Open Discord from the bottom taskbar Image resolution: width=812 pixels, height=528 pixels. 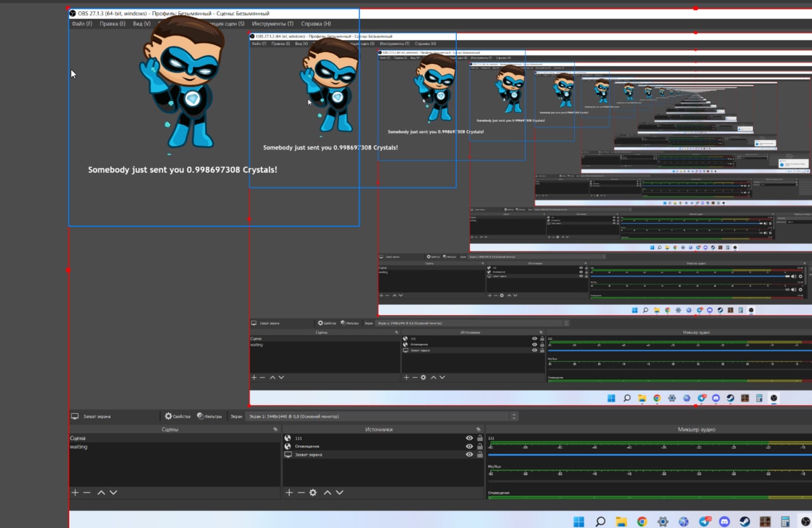pos(724,522)
